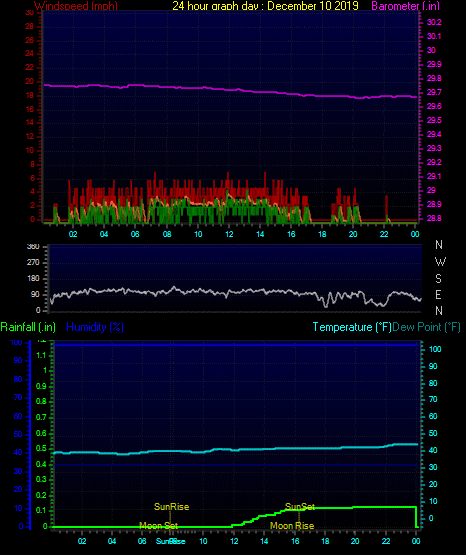Screen dimensions: 466x555
Task: Click the S compass direction label
Action: (x=438, y=279)
